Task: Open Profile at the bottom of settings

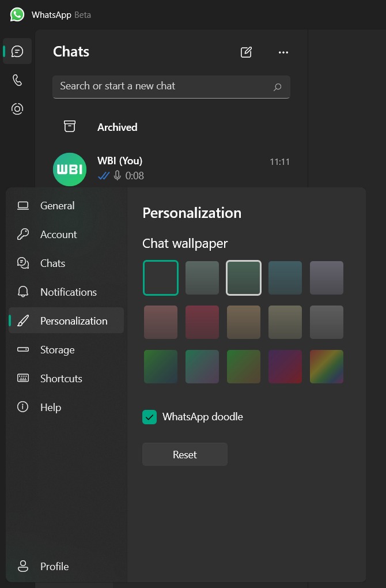Action: tap(54, 567)
